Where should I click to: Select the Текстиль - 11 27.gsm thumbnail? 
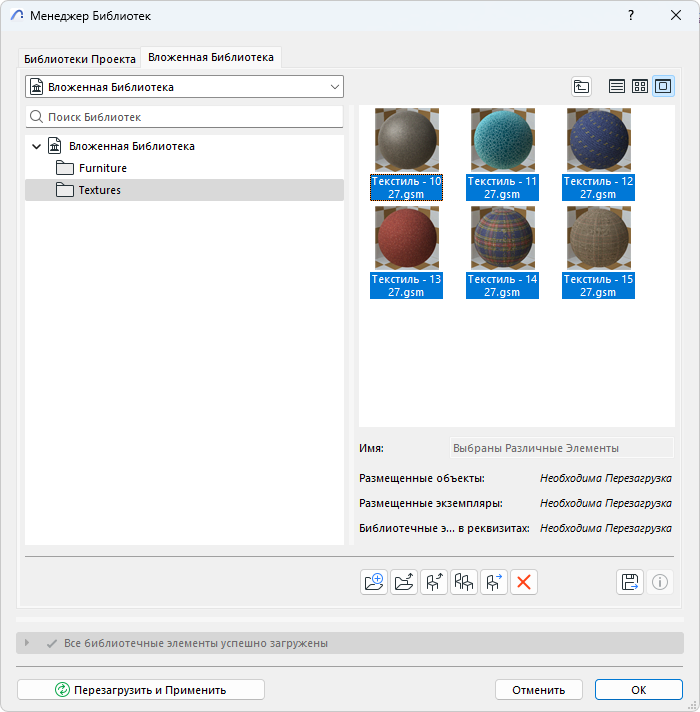[x=503, y=154]
